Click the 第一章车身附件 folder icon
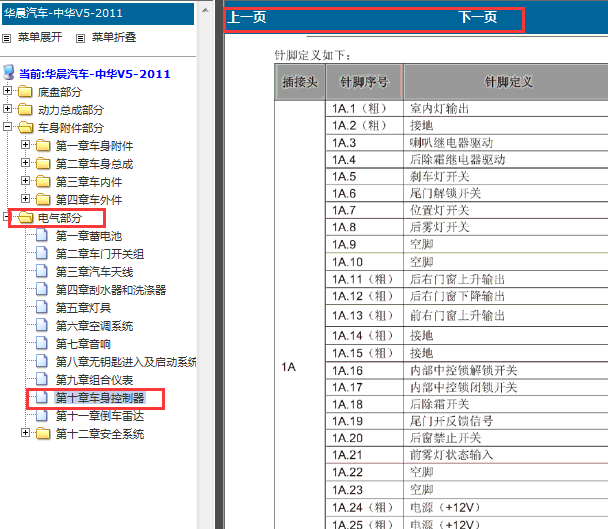This screenshot has width=608, height=529. click(43, 145)
